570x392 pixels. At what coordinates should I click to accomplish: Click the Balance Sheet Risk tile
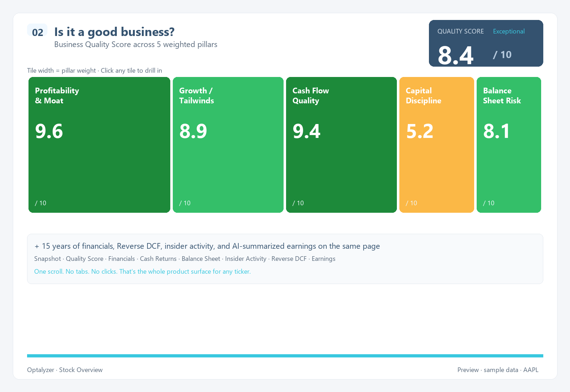point(509,145)
